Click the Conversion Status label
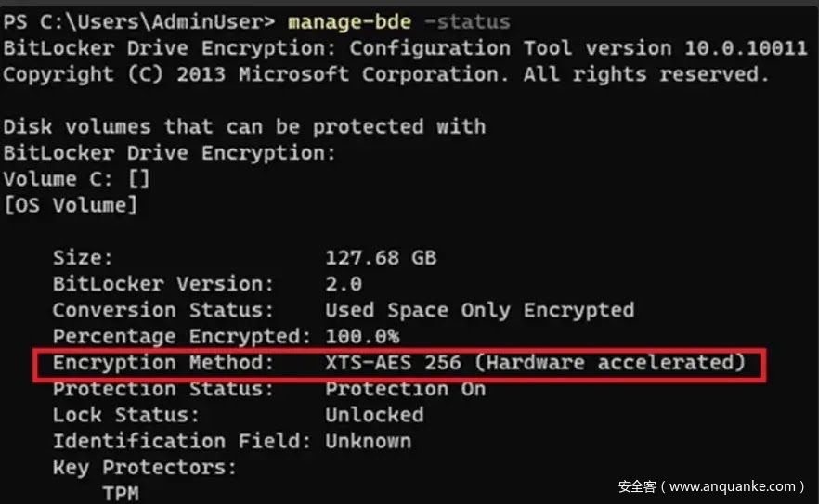The height and width of the screenshot is (504, 819). point(163,310)
